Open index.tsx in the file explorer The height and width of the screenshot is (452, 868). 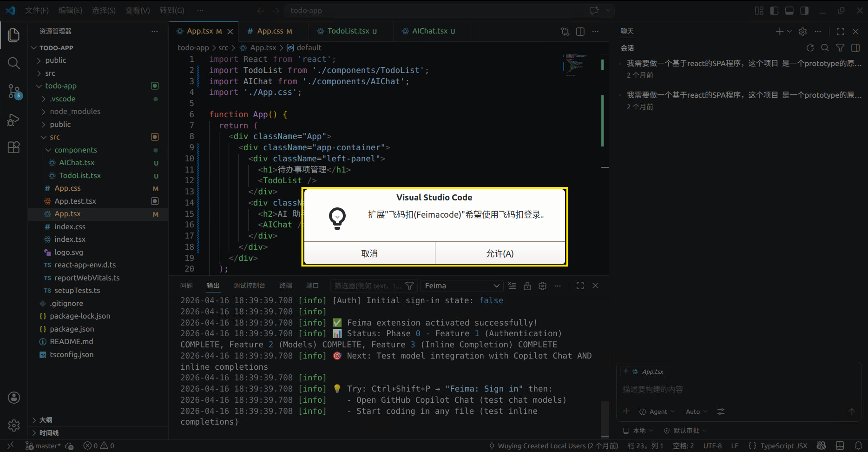point(70,239)
